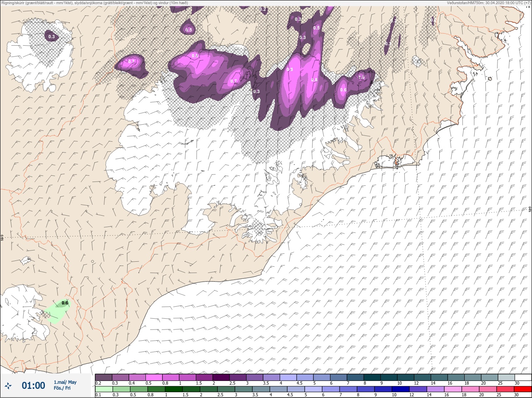532x398 pixels.
Task: Select bottom legend swatch between 5 and 6
Action: pos(314,389)
